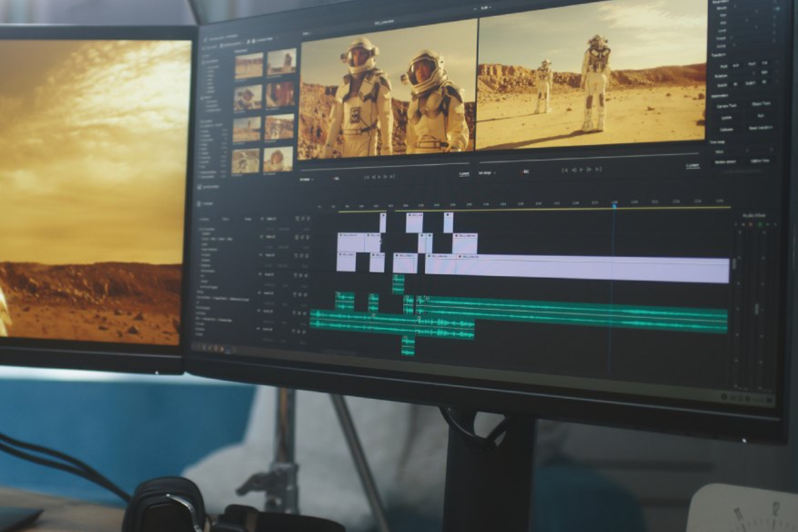Play the clip in the left source viewer
The image size is (798, 532).
click(379, 177)
